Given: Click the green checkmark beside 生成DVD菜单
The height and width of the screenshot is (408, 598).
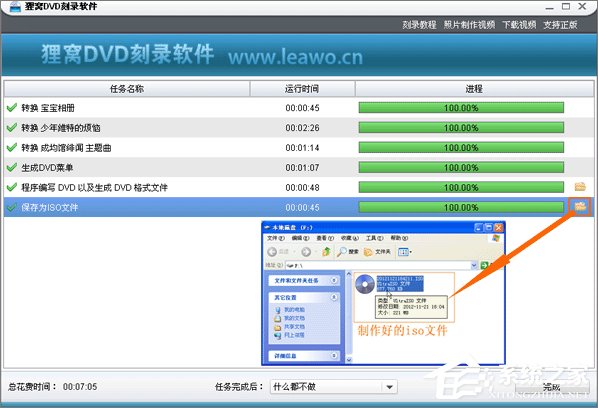Looking at the screenshot, I should pos(12,167).
